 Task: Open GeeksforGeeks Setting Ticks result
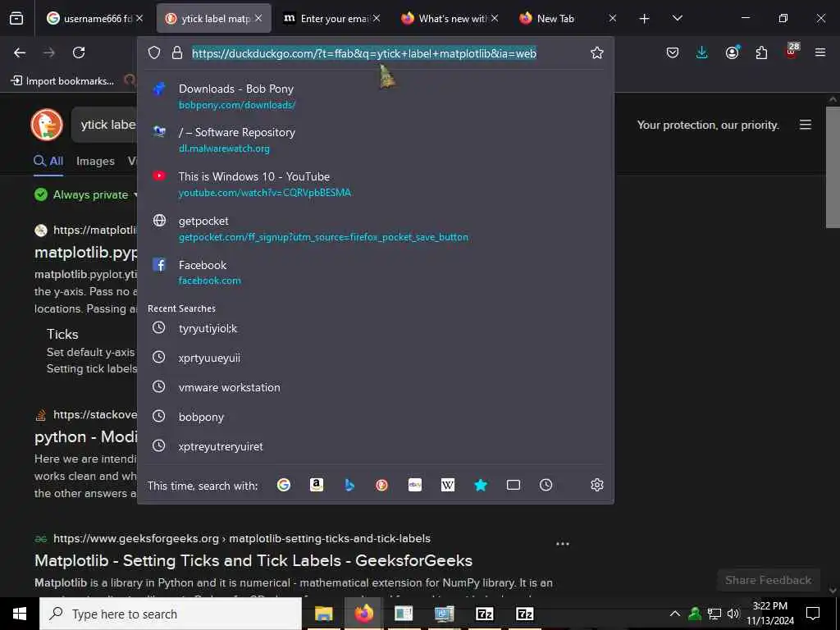coord(253,560)
